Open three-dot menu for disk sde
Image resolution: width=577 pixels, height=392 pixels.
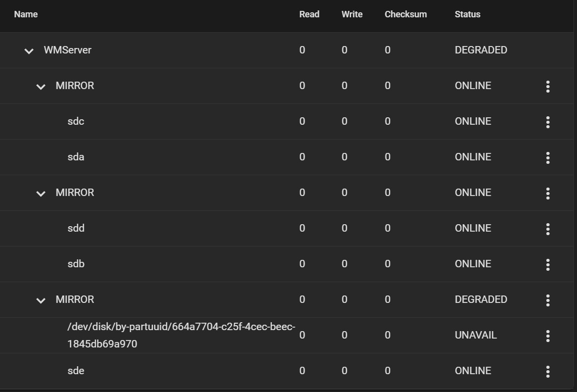pyautogui.click(x=548, y=371)
